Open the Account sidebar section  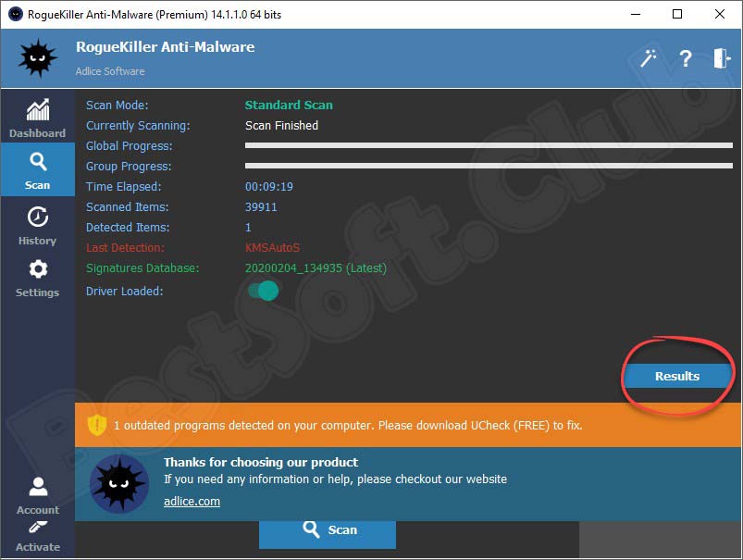(37, 495)
